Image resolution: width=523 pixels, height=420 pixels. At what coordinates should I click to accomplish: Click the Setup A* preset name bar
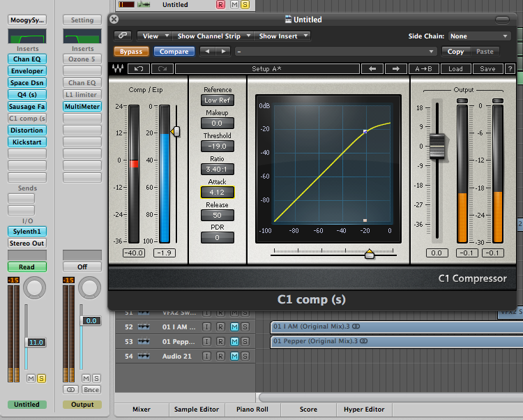tap(267, 69)
